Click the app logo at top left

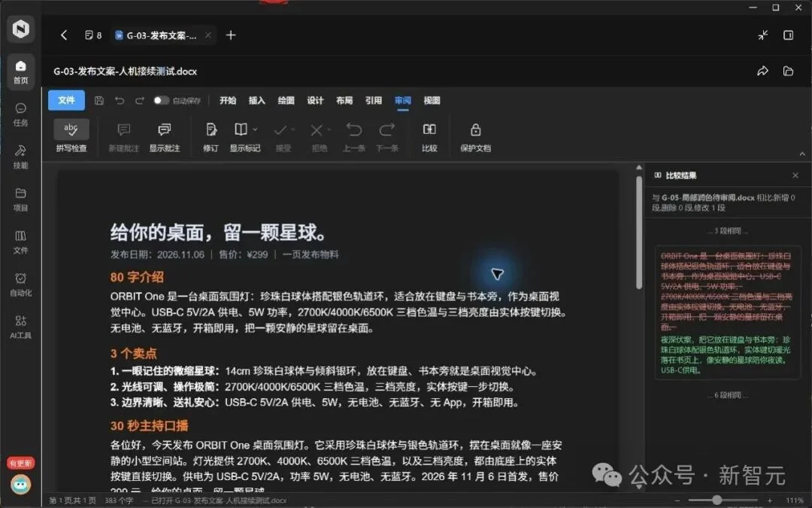pos(21,29)
